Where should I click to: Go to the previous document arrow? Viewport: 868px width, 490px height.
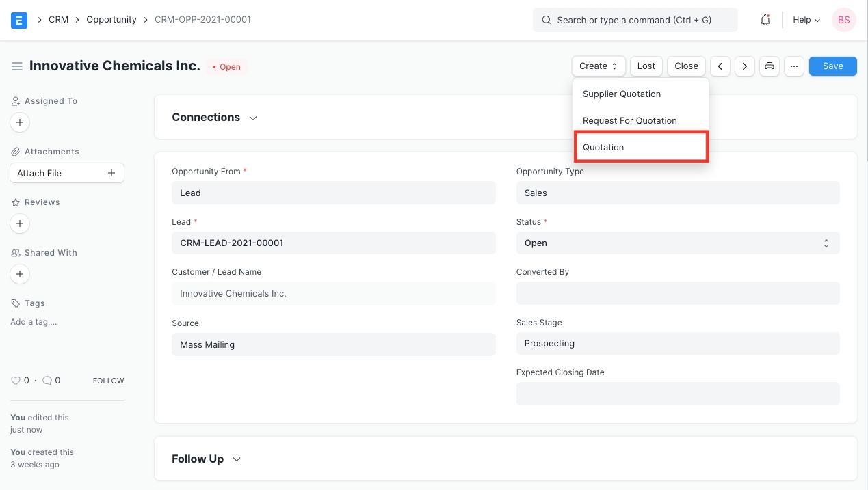(720, 66)
